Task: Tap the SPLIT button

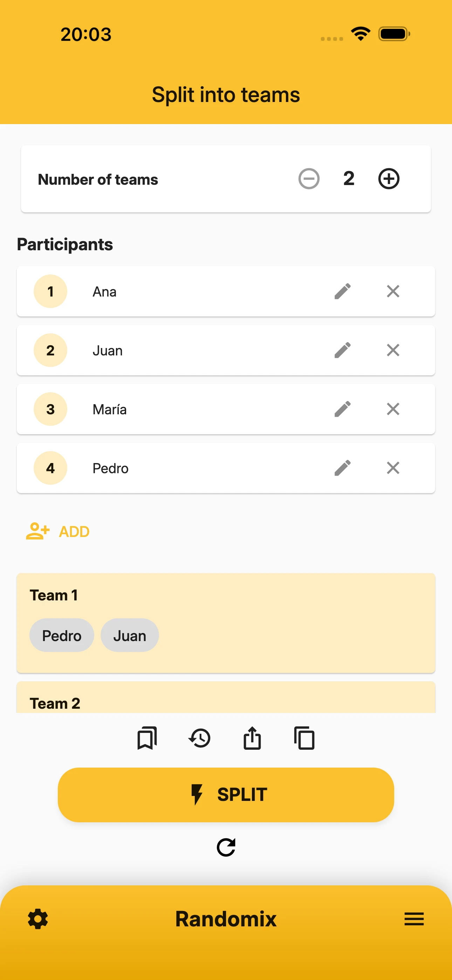Action: (226, 795)
